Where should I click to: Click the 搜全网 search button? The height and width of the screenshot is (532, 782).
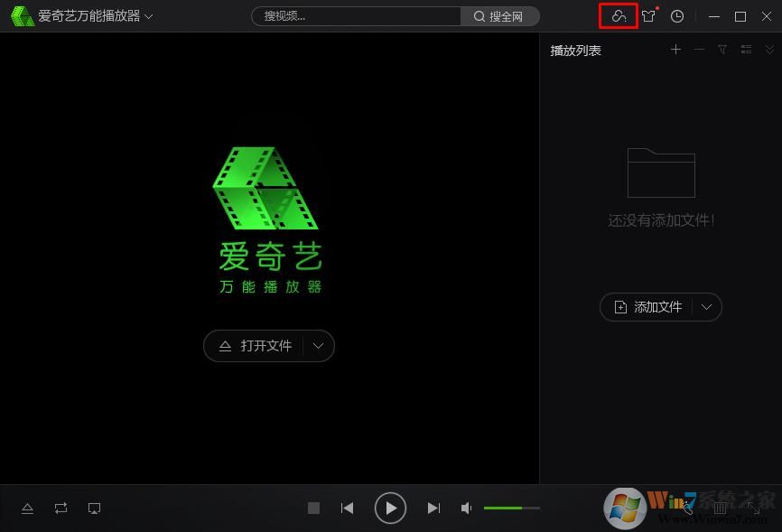click(x=499, y=16)
